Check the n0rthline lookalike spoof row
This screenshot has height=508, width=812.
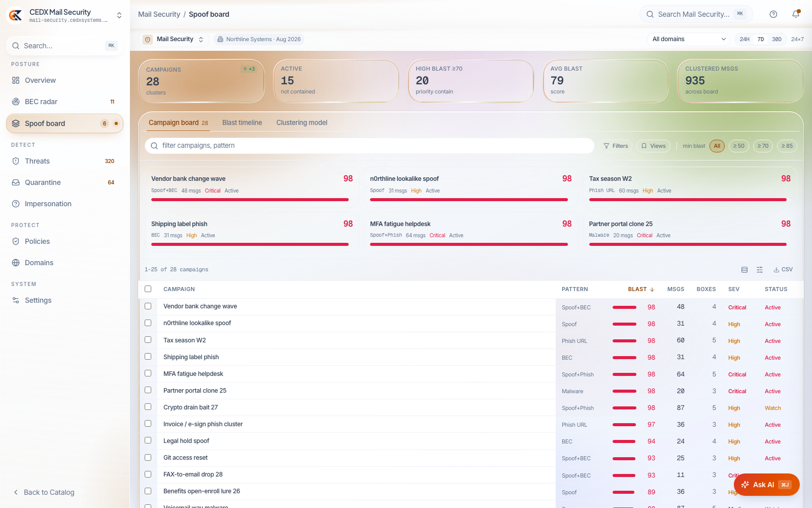click(x=148, y=323)
